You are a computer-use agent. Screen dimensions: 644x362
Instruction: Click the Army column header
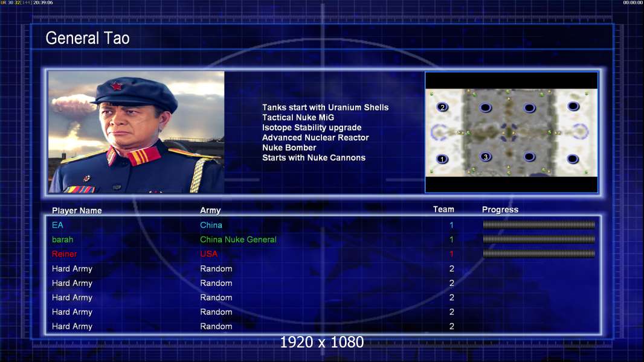point(210,211)
